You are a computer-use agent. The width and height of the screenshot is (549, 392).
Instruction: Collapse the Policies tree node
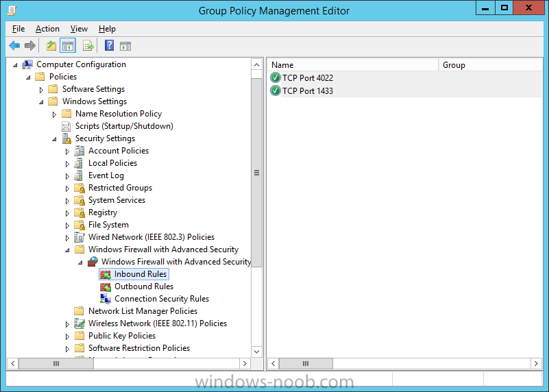28,77
